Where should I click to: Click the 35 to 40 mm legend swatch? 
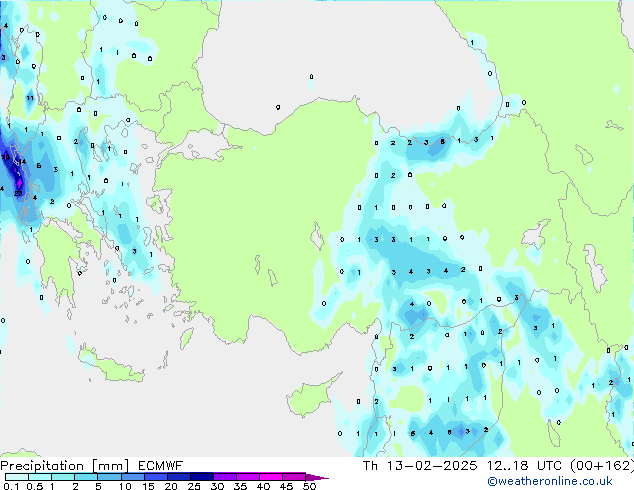[248, 477]
